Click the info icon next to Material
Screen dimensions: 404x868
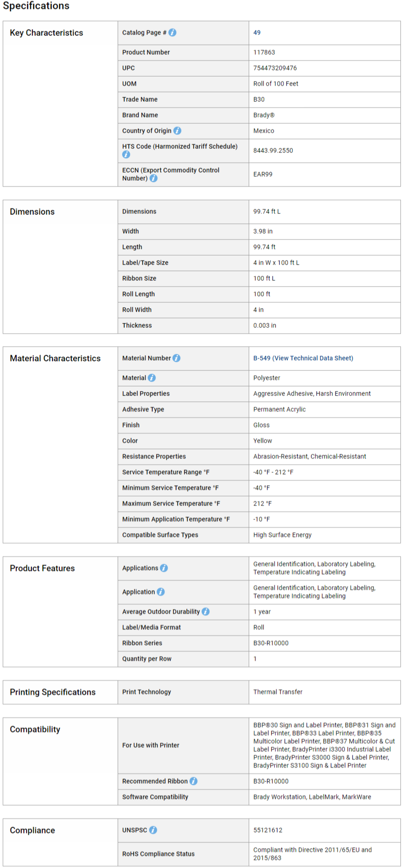point(152,378)
